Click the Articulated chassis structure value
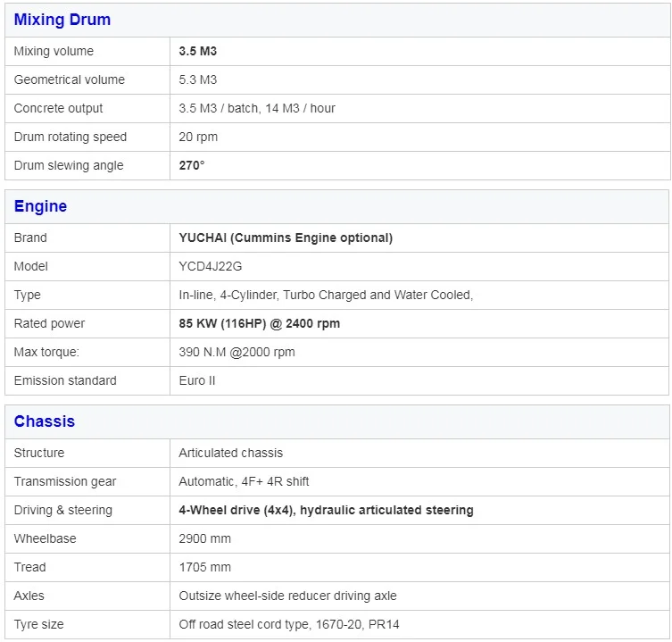 click(231, 453)
